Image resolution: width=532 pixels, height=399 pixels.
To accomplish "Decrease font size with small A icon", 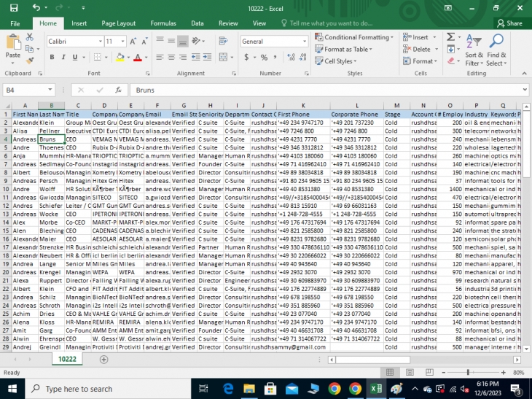I will (x=144, y=42).
